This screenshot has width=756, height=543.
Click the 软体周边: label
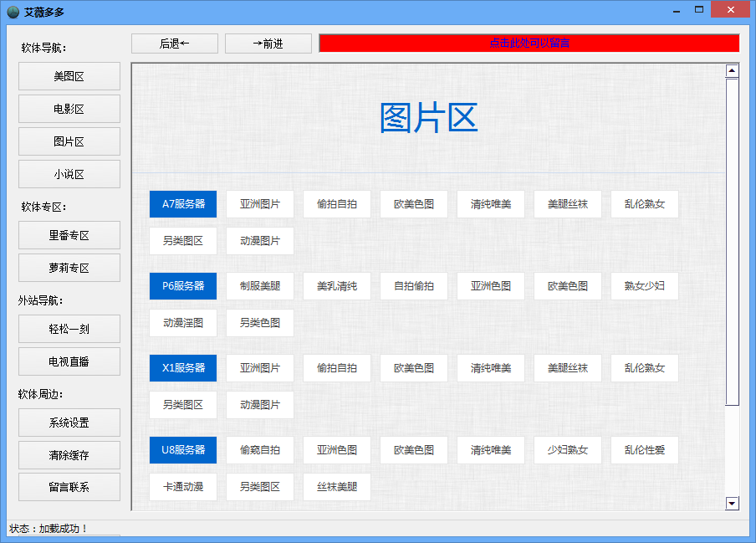40,394
